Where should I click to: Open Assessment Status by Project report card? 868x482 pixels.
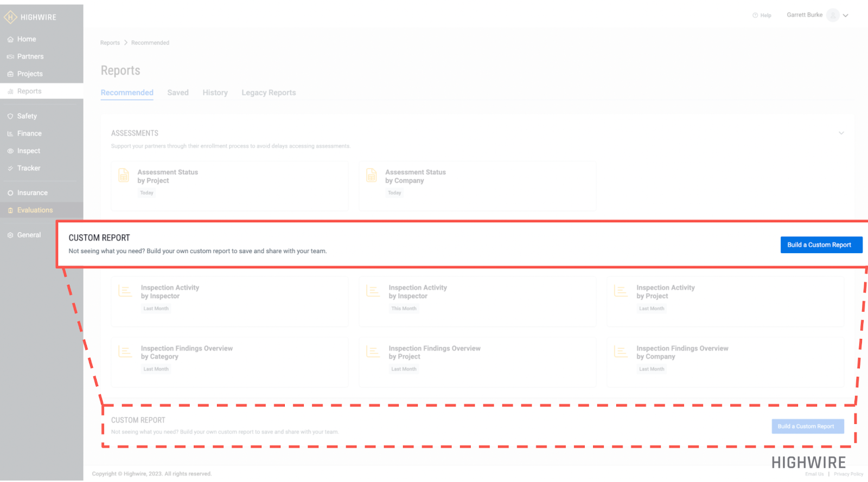(x=229, y=185)
